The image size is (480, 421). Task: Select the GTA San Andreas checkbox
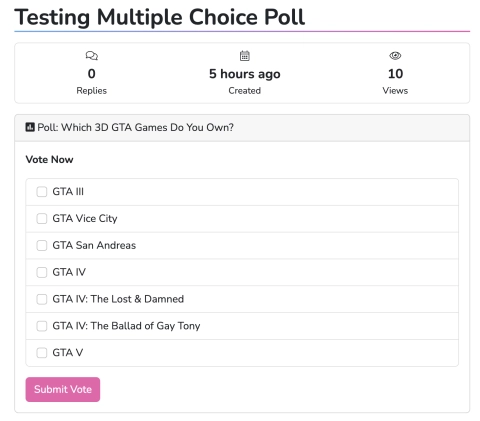[42, 245]
